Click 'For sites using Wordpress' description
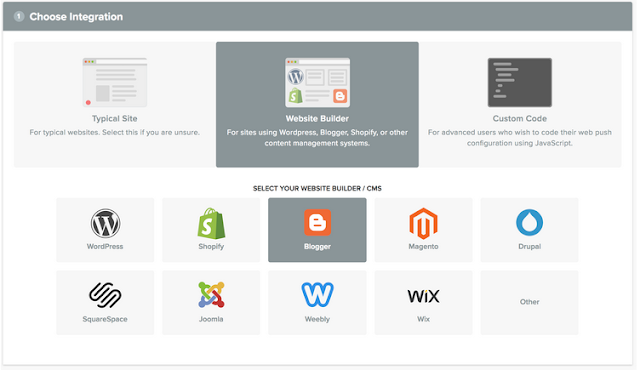Viewport: 640px width, 370px height. (317, 137)
